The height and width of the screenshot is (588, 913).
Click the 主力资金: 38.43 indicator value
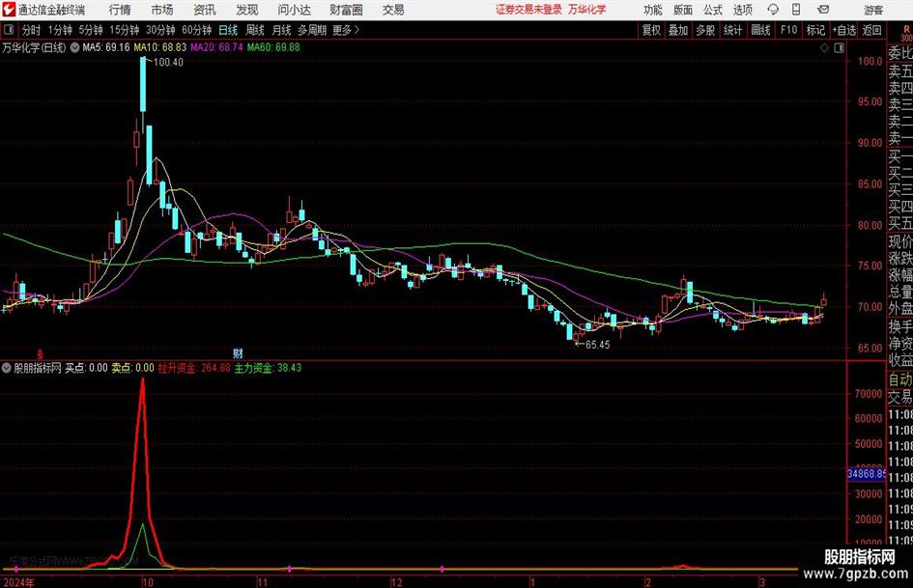click(x=268, y=368)
